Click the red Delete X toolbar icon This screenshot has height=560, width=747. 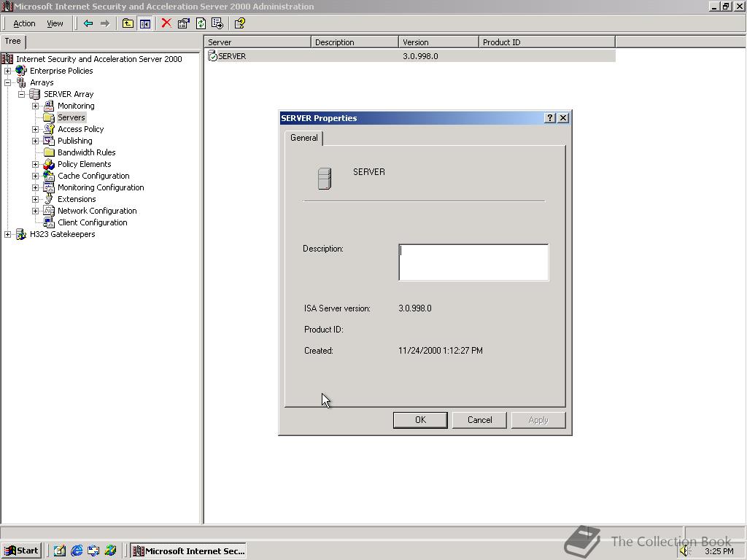(166, 23)
